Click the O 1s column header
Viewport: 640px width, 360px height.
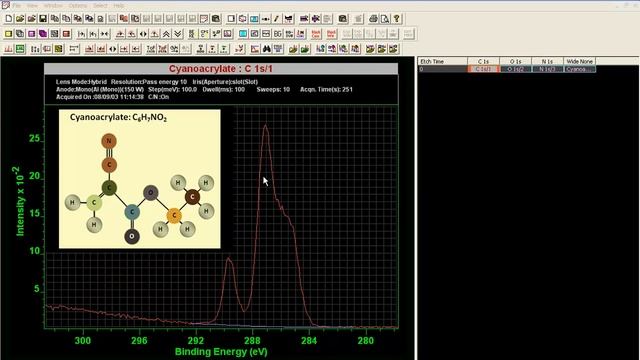point(516,61)
